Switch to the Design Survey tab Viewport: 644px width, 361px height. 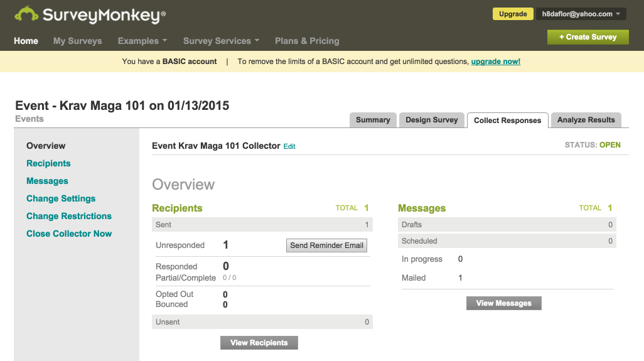(x=431, y=120)
